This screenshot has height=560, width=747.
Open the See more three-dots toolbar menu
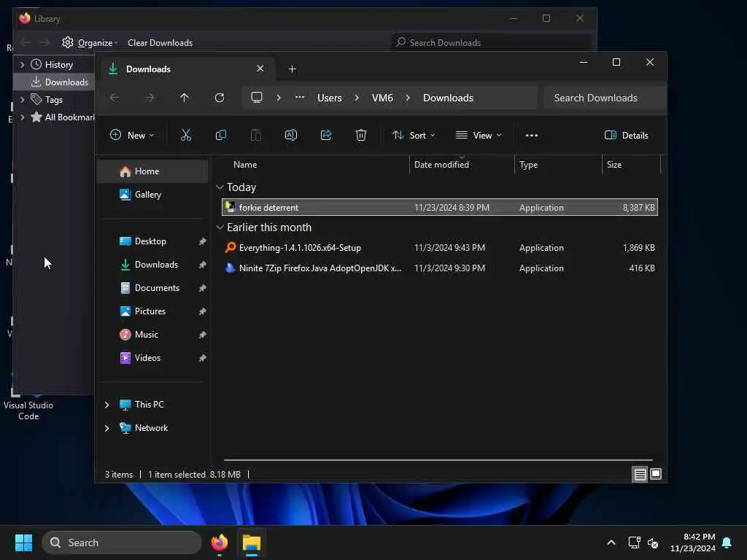coord(532,135)
